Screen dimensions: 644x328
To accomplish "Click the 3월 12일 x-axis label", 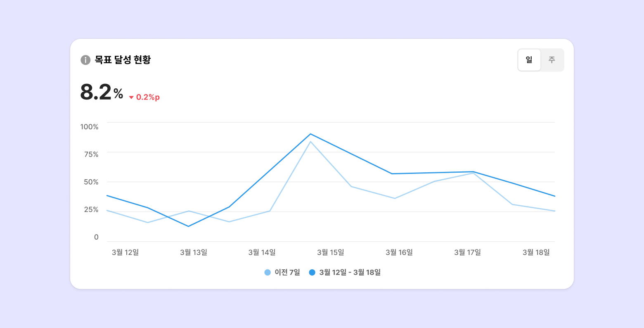I will click(x=125, y=252).
